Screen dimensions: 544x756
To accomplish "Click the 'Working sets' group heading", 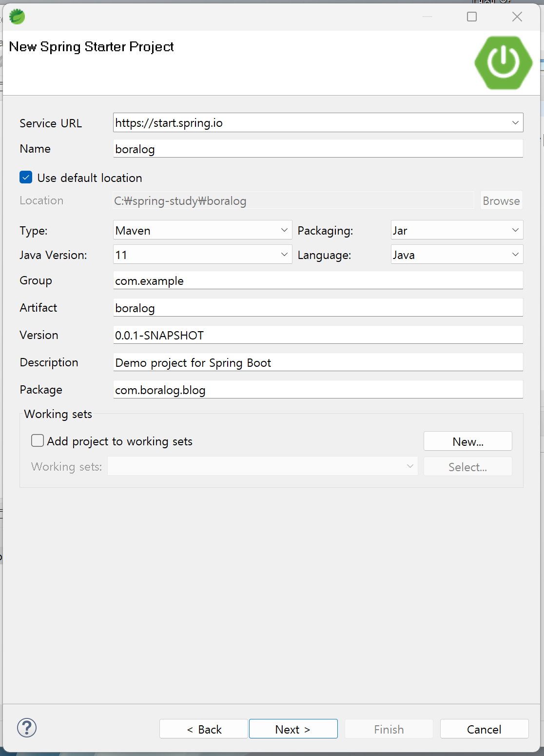I will [58, 414].
